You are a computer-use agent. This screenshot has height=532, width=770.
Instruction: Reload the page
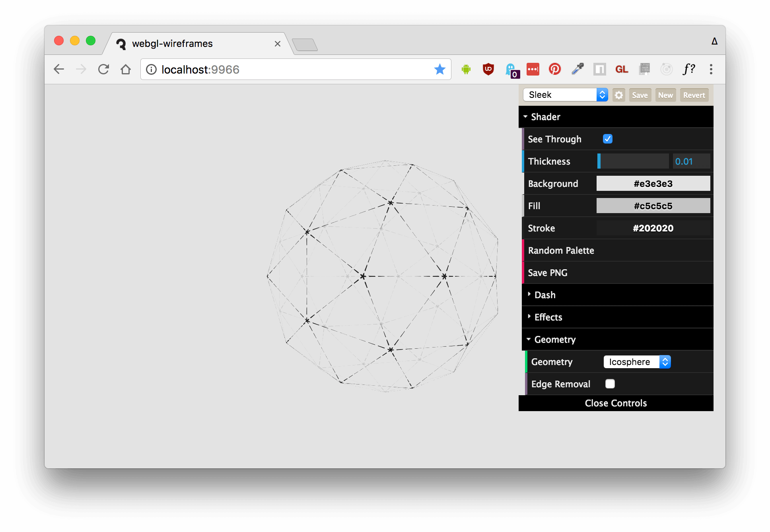103,70
